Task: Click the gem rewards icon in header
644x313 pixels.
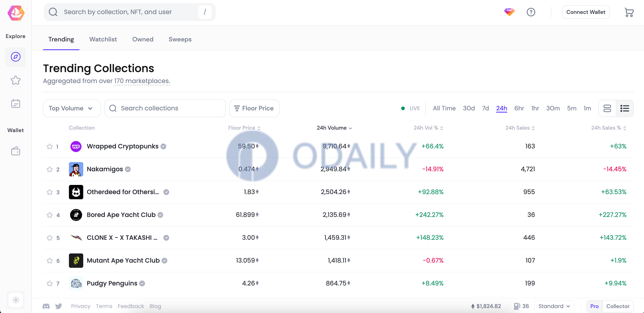Action: (x=509, y=12)
